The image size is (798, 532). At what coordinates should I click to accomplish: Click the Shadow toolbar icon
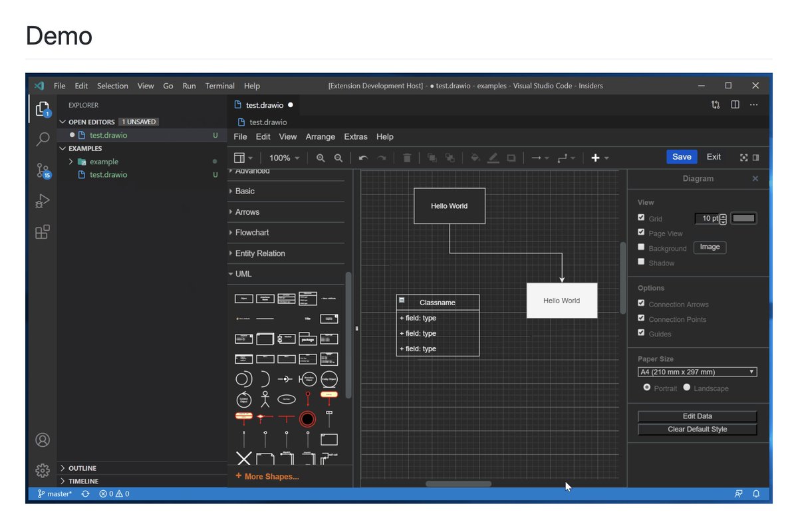tap(511, 158)
